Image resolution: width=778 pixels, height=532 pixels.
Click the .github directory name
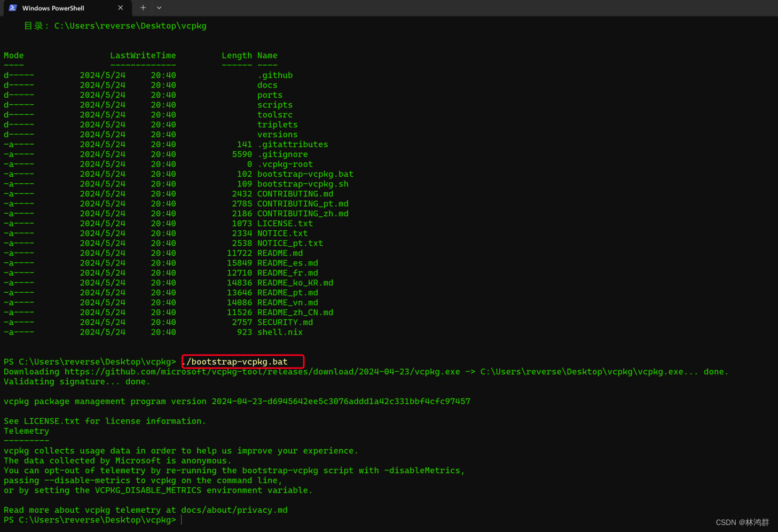point(275,75)
